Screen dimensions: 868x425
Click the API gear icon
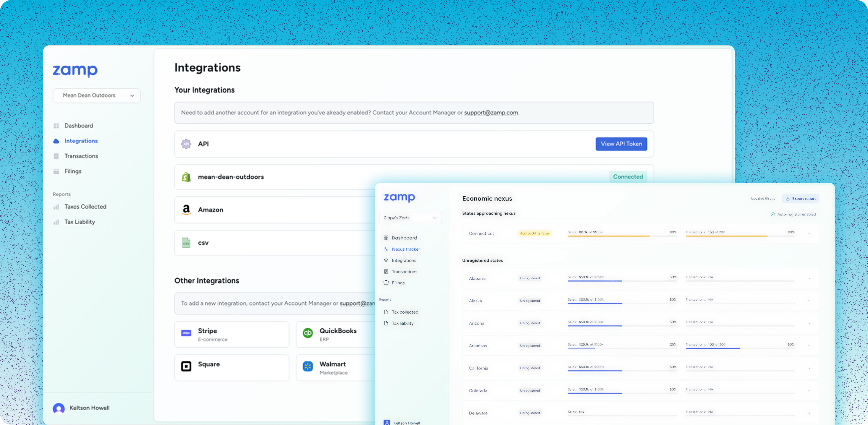(x=186, y=144)
